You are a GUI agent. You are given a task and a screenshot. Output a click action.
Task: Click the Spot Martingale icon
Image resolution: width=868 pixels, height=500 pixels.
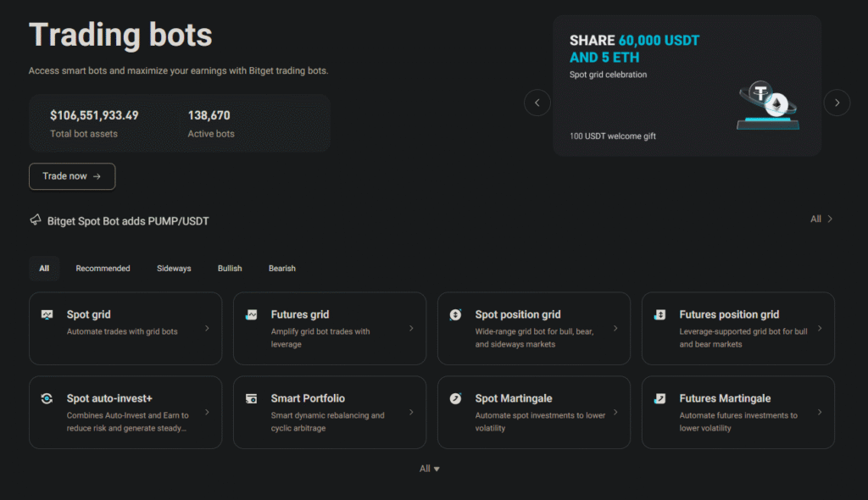click(x=455, y=398)
